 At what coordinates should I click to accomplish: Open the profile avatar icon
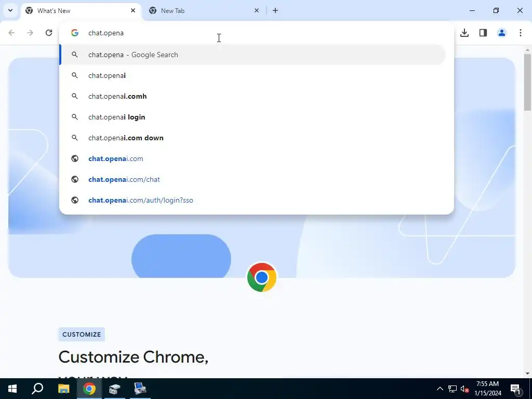coord(502,33)
